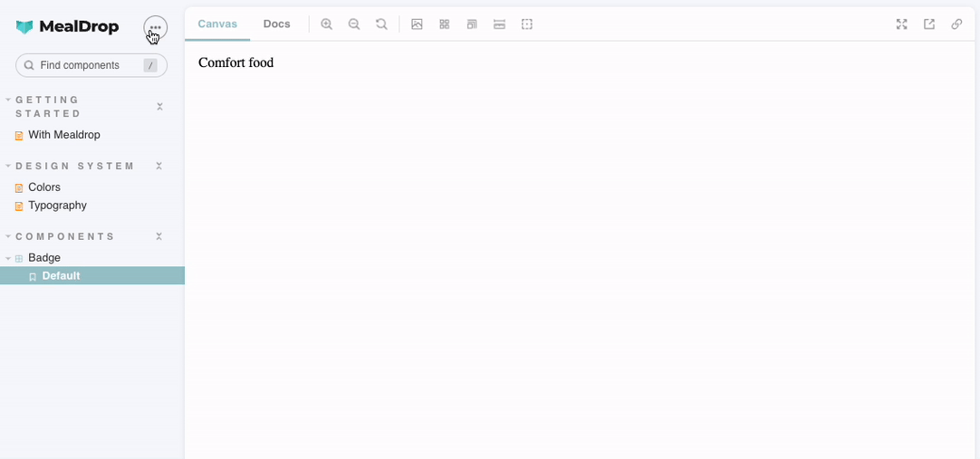This screenshot has width=980, height=459.
Task: Zoom out on the canvas
Action: tap(354, 24)
